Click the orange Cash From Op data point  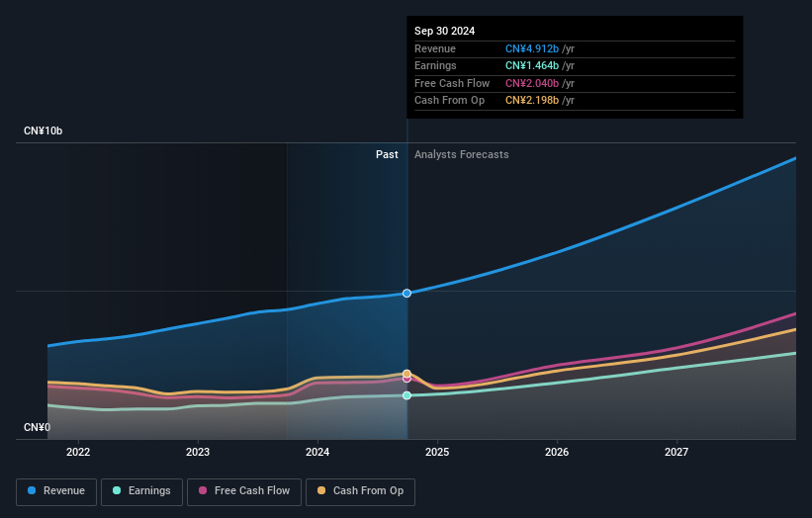tap(407, 374)
